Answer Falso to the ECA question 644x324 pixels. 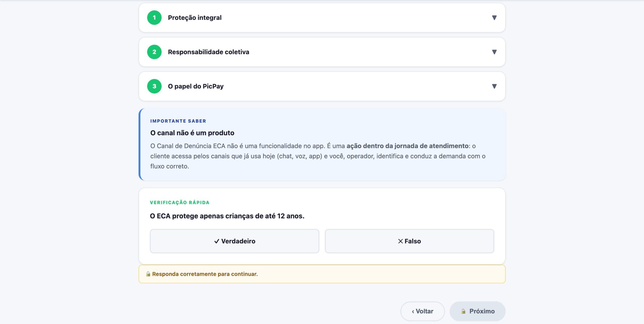coord(409,241)
